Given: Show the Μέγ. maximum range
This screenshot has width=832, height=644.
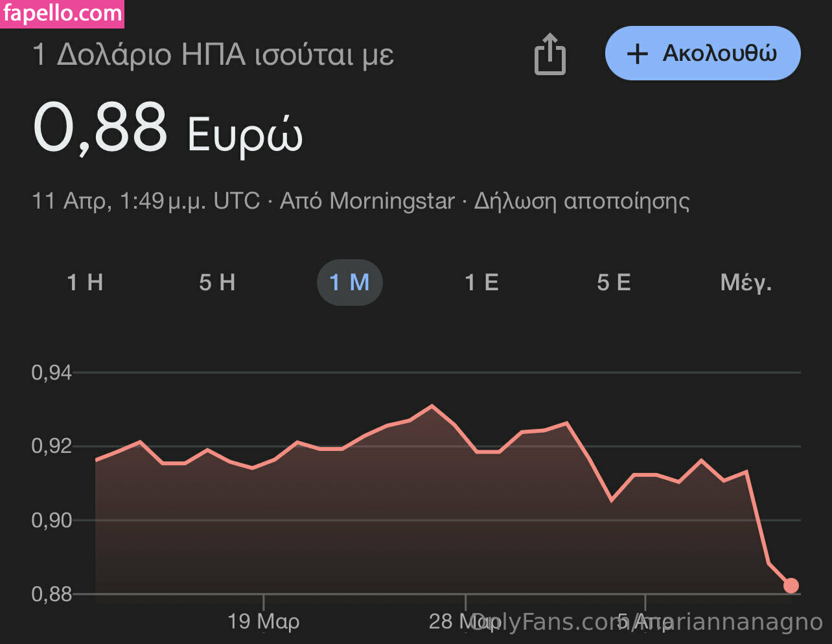Looking at the screenshot, I should tap(746, 282).
